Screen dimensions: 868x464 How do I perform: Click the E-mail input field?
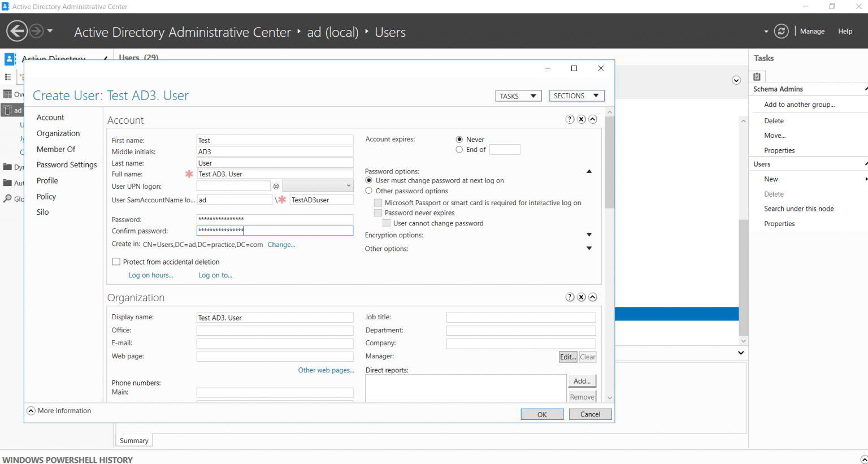pos(275,344)
